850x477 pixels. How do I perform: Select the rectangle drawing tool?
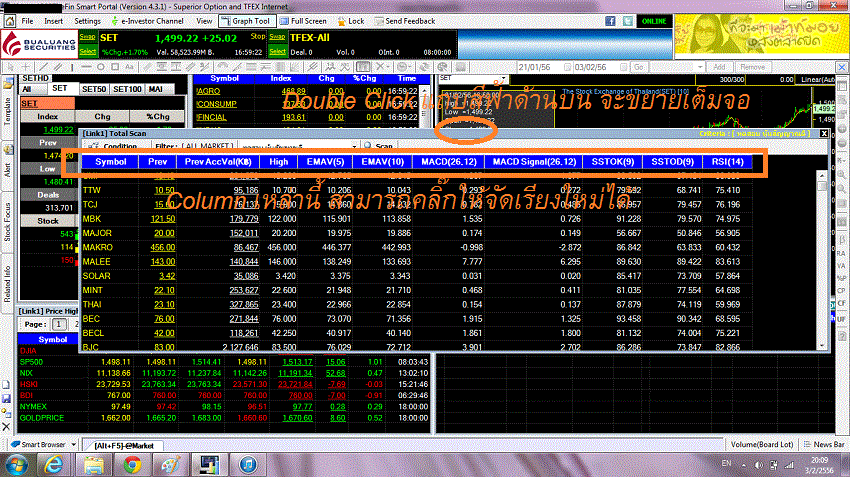(115, 67)
